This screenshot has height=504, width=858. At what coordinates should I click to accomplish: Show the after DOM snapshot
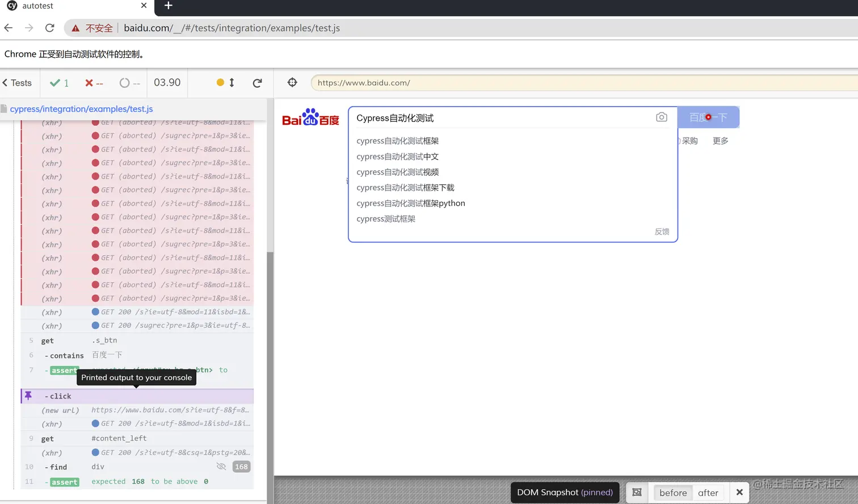click(708, 493)
